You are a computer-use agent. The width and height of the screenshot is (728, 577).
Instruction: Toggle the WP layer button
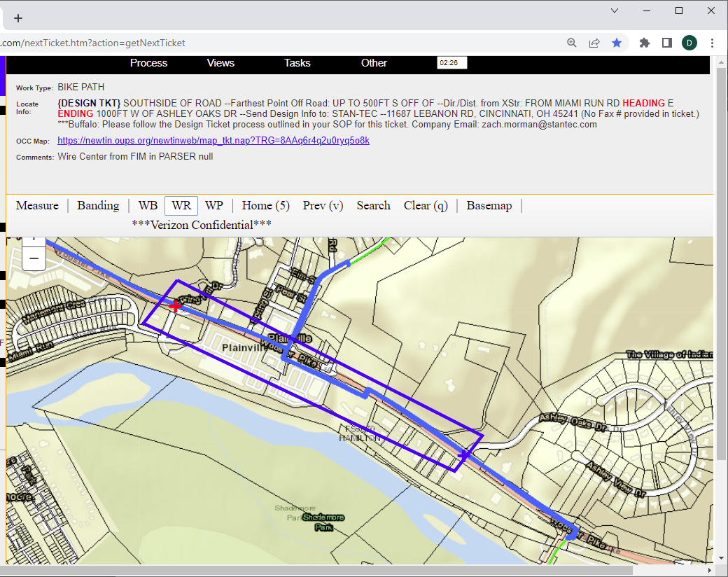[214, 205]
